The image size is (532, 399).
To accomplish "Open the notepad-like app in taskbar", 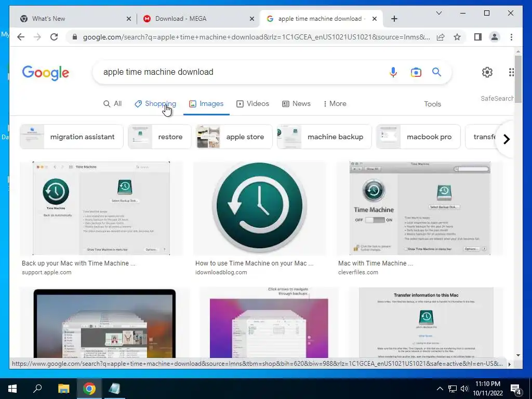I will click(x=114, y=389).
